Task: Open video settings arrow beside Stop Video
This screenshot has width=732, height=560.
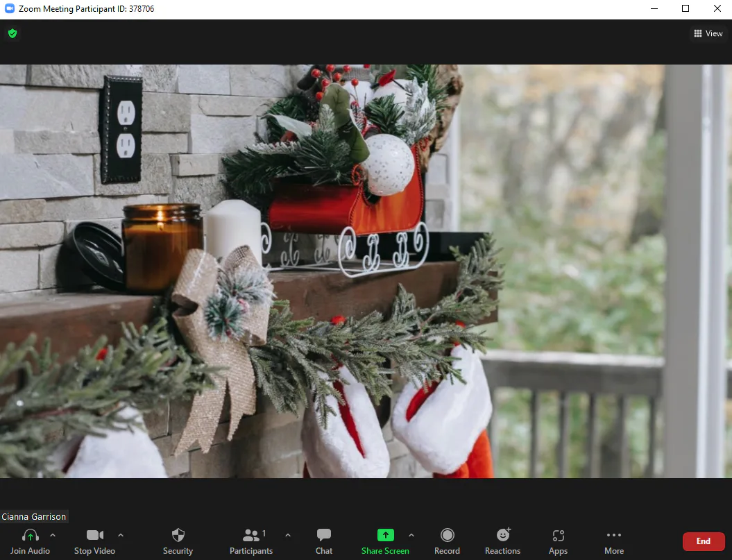Action: pos(121,535)
